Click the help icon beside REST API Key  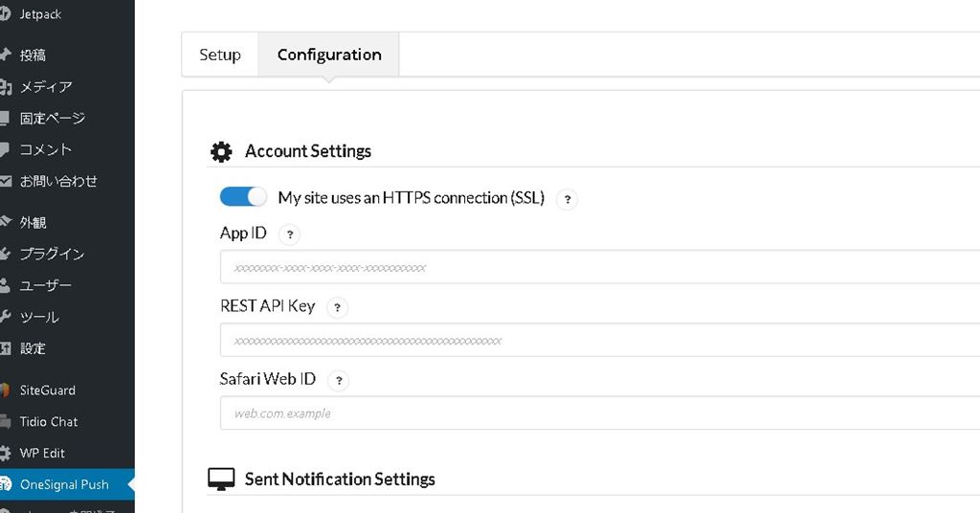tap(338, 307)
